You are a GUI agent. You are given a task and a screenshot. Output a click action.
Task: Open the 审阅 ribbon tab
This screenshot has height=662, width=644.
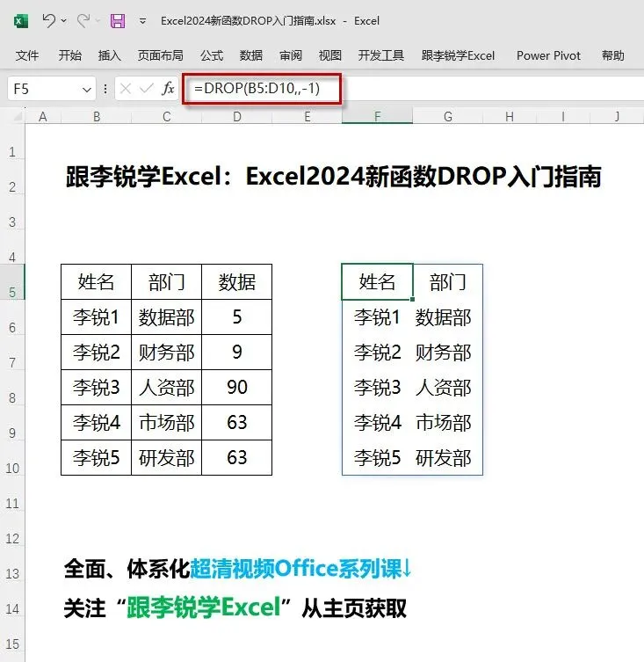click(291, 55)
